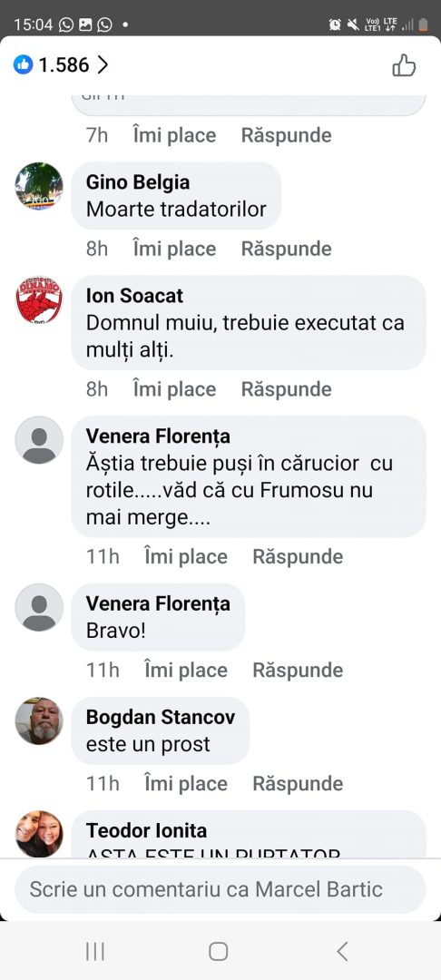Reply to the 'Bravo!' comment via 'Răspunde'
Viewport: 441px width, 980px height.
point(298,670)
